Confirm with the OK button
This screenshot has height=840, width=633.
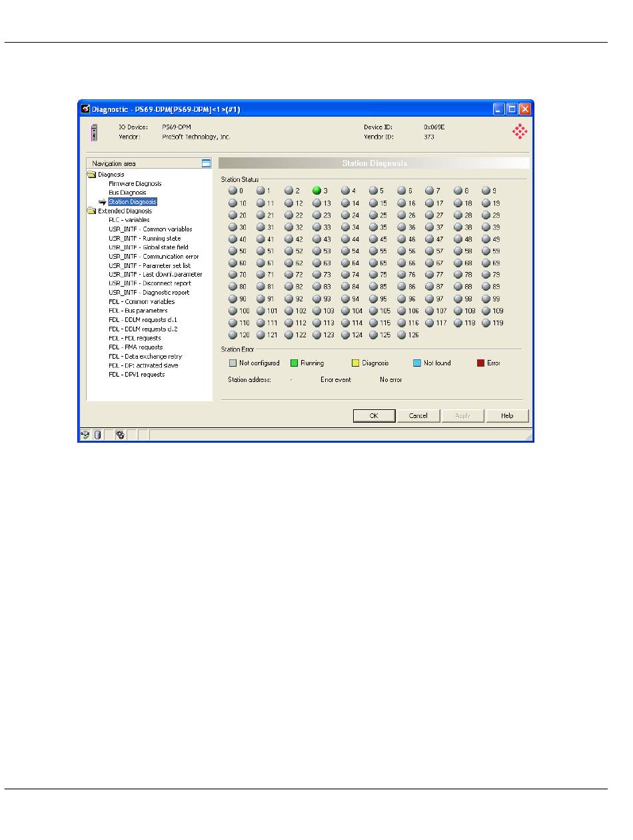point(374,416)
